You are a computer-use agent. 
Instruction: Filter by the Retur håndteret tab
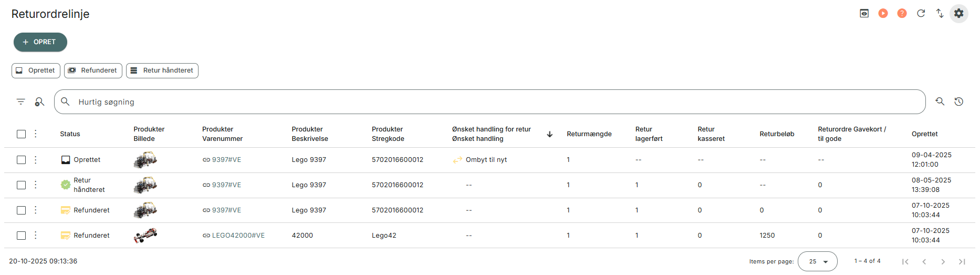point(162,70)
